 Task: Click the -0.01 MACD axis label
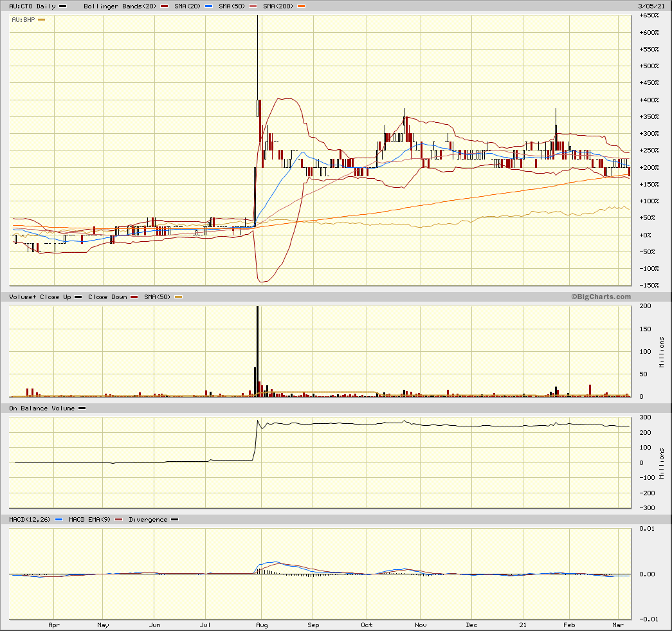tap(648, 619)
